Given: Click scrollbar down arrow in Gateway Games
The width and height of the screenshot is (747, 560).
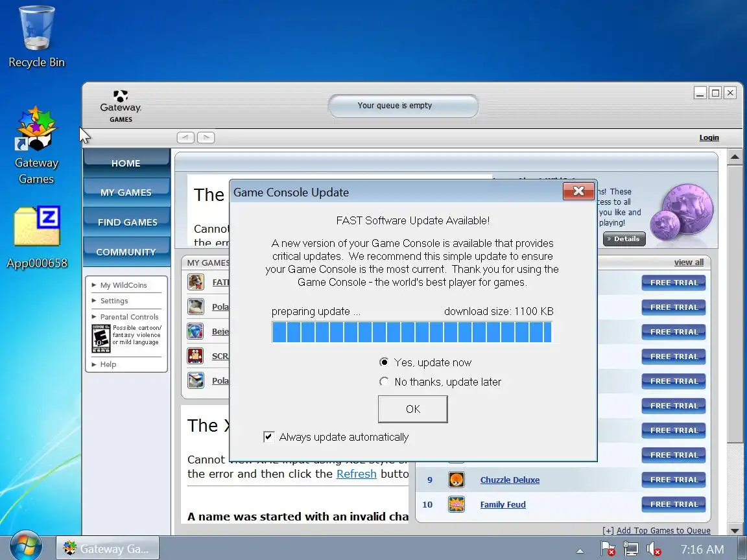Looking at the screenshot, I should [x=735, y=530].
